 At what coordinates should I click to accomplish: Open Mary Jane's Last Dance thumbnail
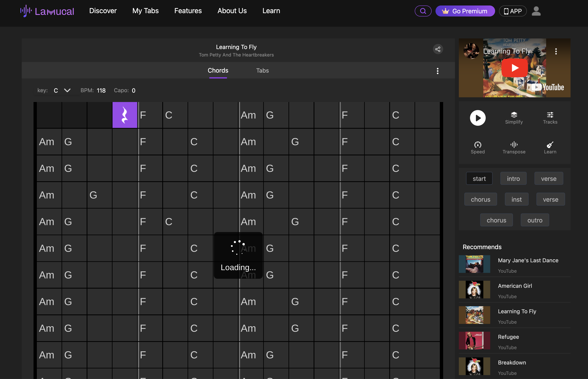(474, 264)
